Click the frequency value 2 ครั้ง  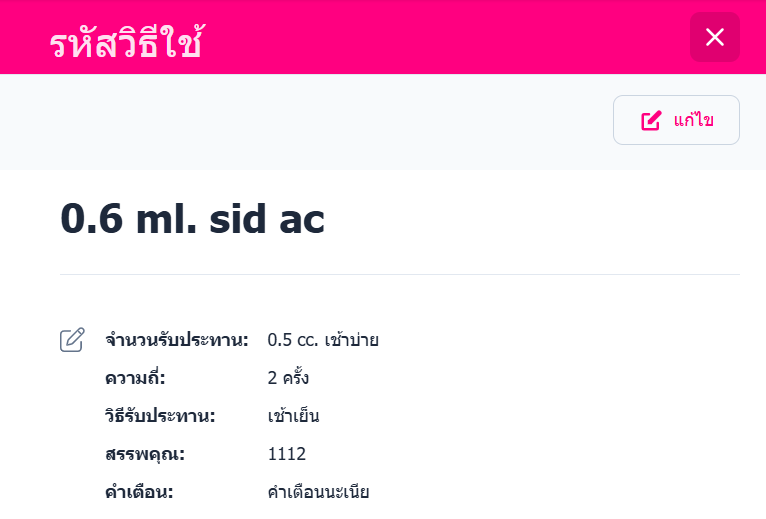[x=288, y=378]
